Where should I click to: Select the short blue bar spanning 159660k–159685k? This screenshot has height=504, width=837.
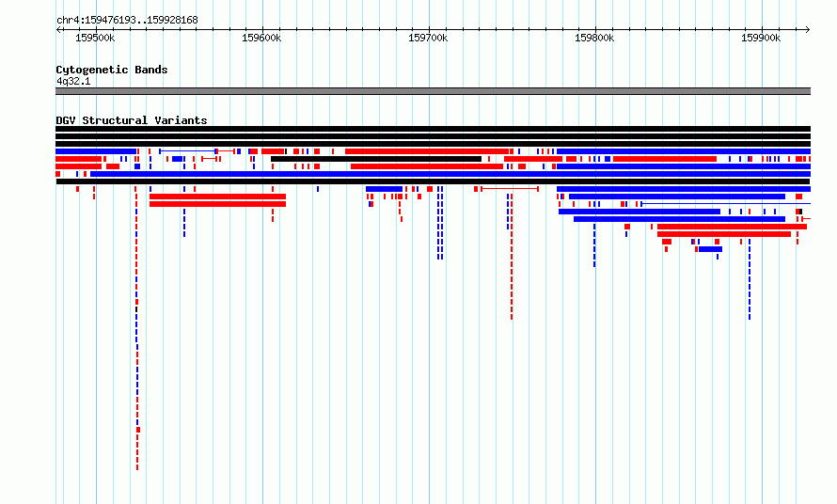coord(384,189)
